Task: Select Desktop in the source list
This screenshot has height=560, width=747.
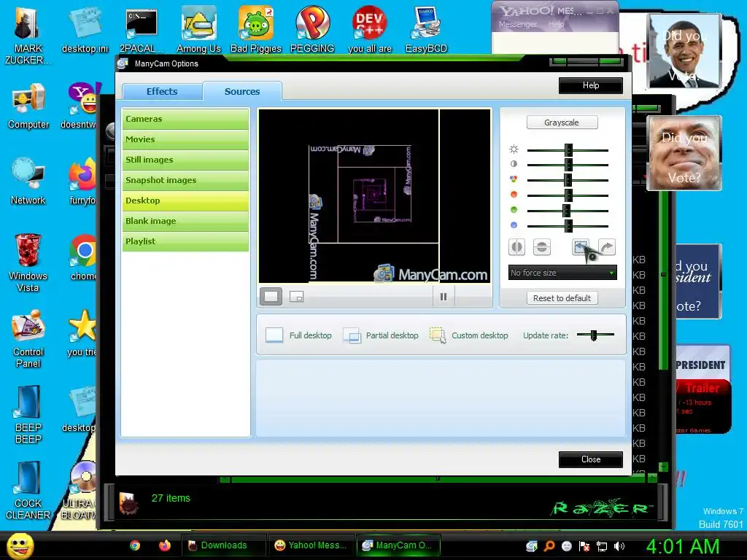Action: point(185,201)
